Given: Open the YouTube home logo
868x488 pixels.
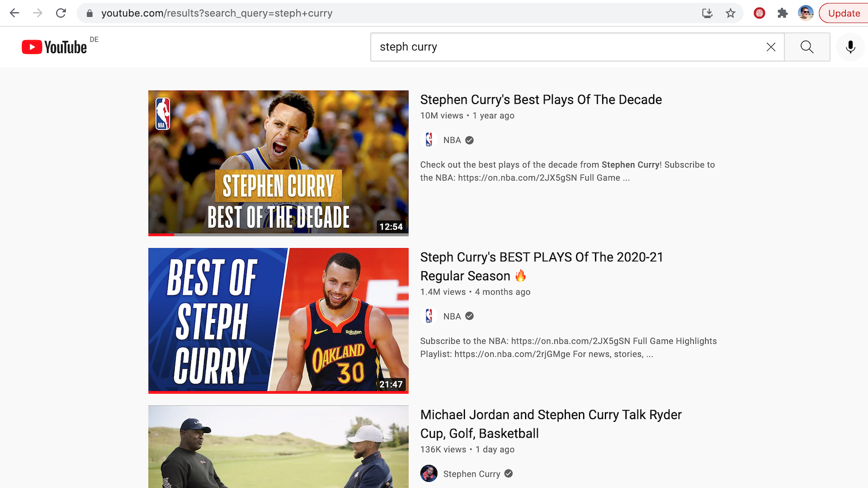Looking at the screenshot, I should (x=54, y=47).
